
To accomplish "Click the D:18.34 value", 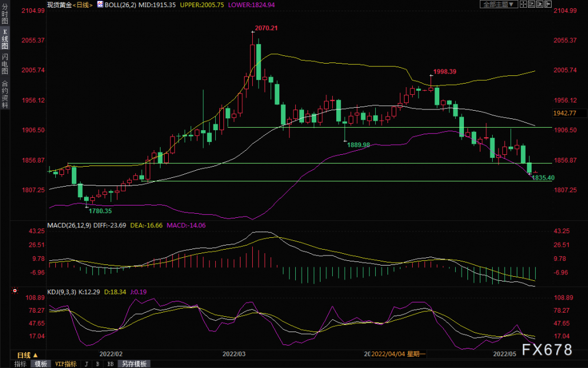I will click(x=115, y=292).
